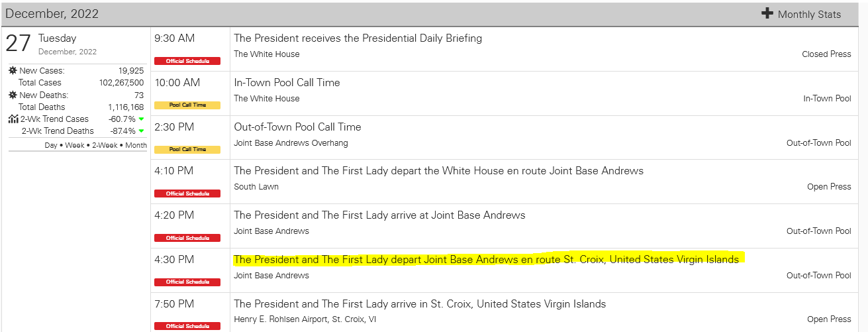
Task: Click the Official Schedule tag under 9:30 AM
Action: click(x=187, y=61)
